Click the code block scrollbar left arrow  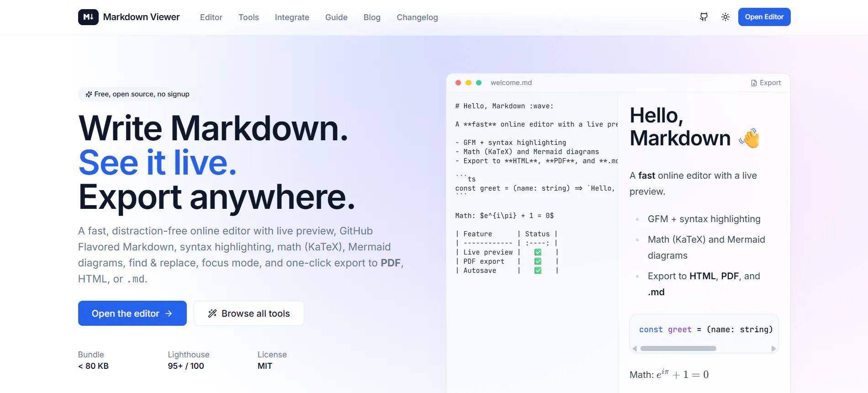click(635, 349)
